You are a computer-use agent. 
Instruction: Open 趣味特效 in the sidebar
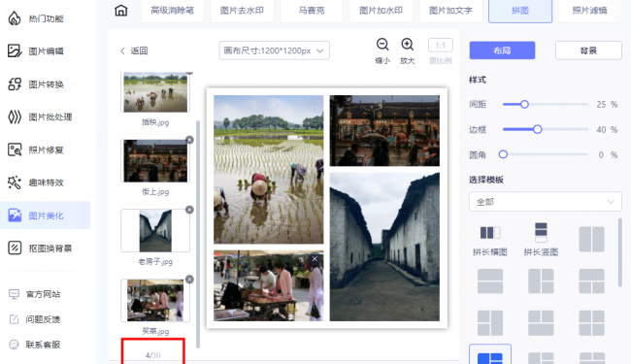click(x=36, y=182)
